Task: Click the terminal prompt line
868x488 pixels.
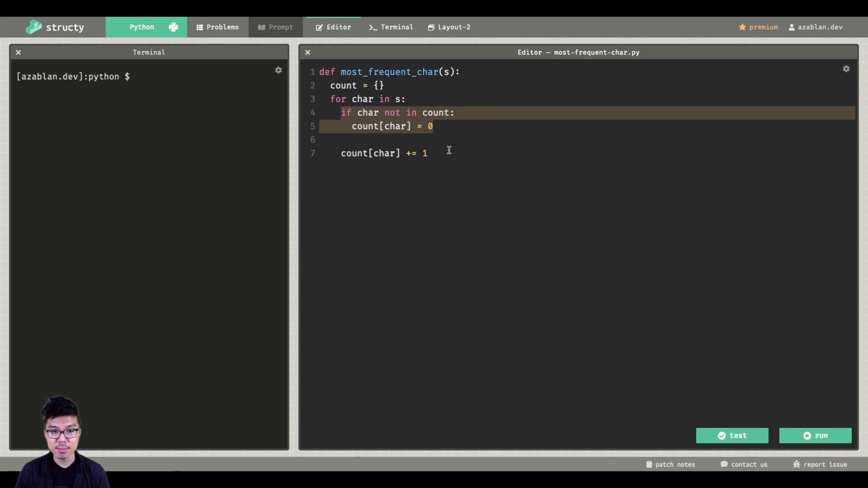Action: [73, 77]
